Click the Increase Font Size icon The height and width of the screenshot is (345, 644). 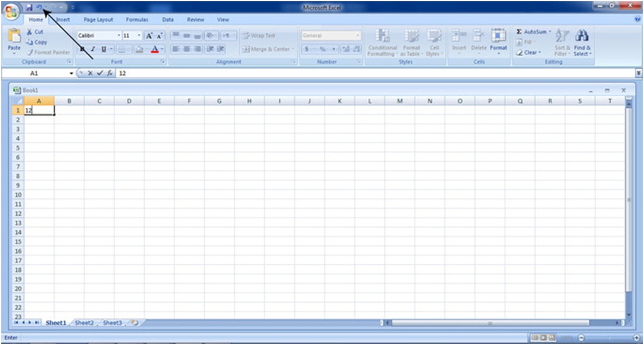150,36
